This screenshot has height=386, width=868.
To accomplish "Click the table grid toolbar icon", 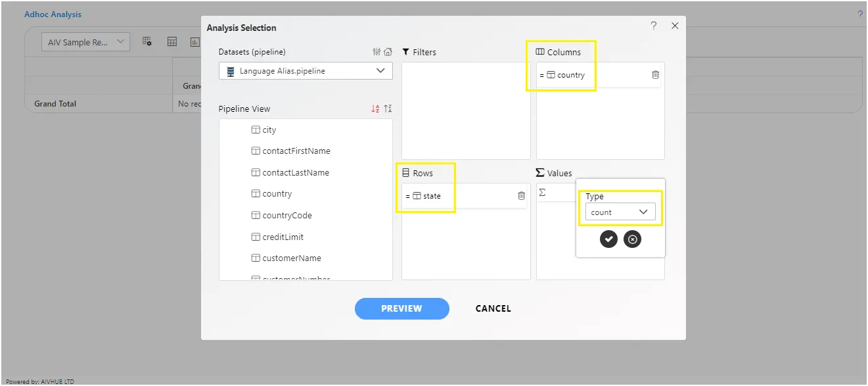I will point(172,42).
